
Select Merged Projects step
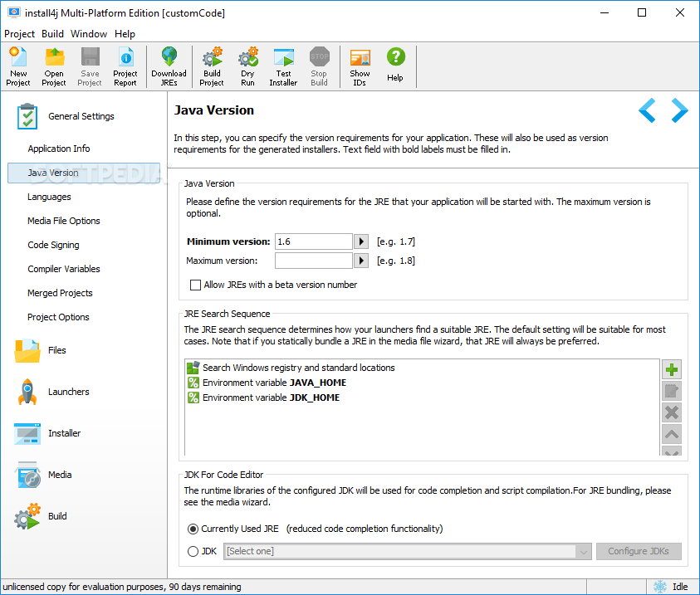coord(61,293)
